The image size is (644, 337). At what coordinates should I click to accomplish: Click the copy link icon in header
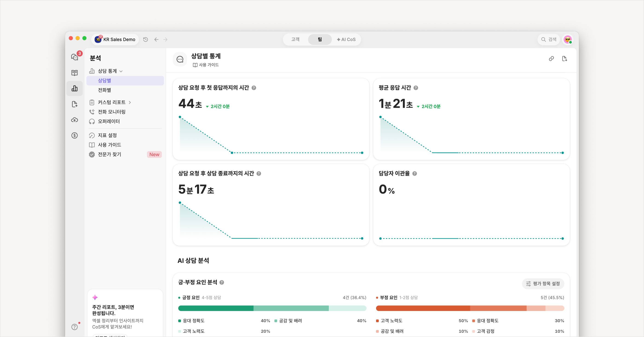pos(551,58)
